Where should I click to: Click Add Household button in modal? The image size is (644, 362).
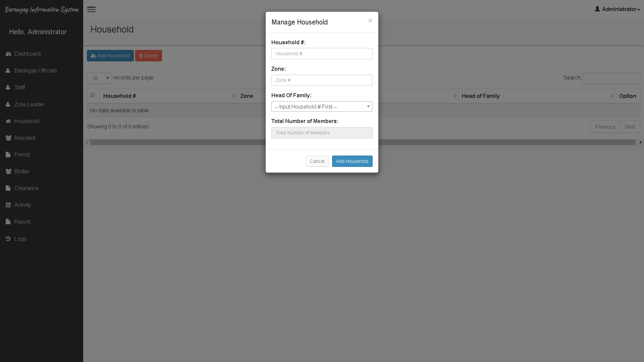coord(352,161)
